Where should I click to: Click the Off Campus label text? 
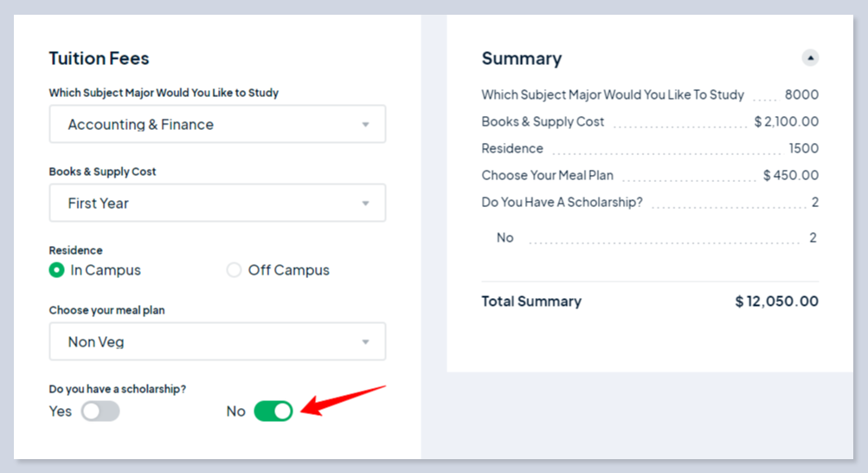coord(288,270)
